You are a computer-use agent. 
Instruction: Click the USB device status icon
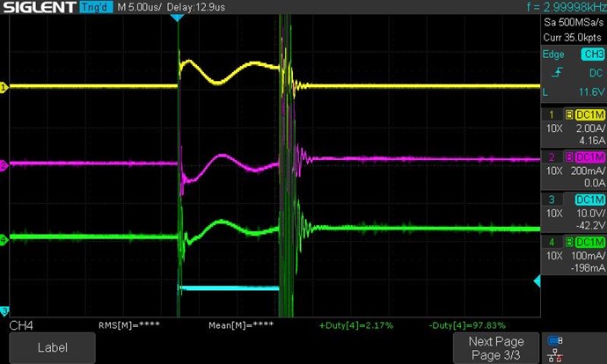pyautogui.click(x=555, y=340)
